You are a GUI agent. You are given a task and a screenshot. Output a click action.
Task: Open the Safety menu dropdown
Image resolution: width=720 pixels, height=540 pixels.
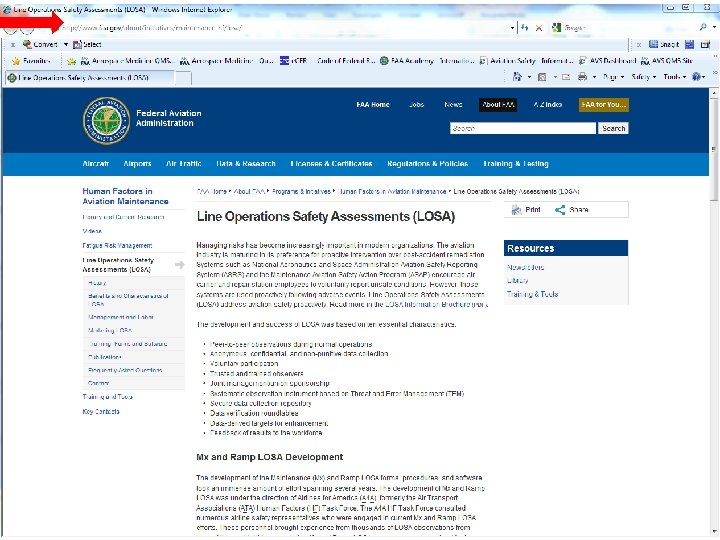(x=644, y=77)
